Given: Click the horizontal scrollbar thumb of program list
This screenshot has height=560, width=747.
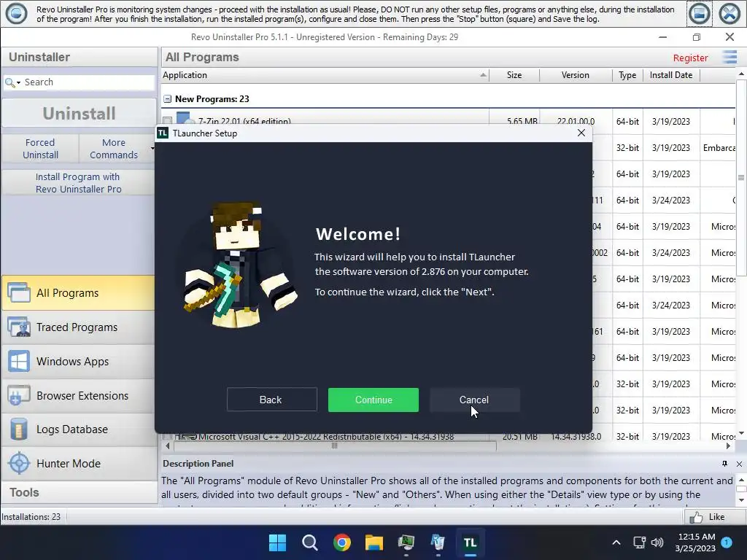Looking at the screenshot, I should (335, 446).
